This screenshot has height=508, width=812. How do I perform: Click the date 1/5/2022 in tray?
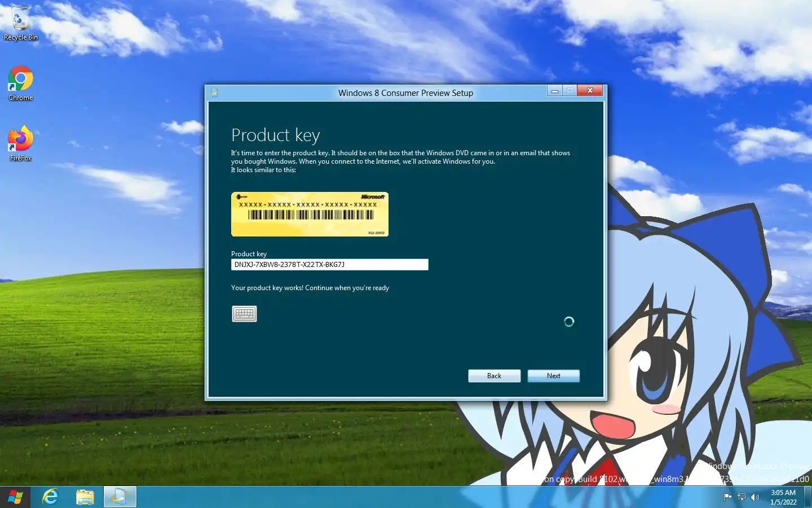(783, 502)
